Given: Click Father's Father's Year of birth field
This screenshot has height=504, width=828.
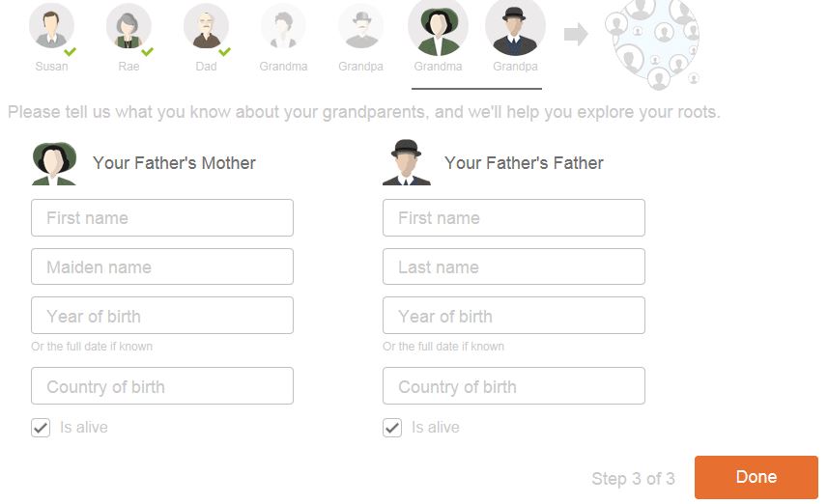Looking at the screenshot, I should pyautogui.click(x=514, y=316).
